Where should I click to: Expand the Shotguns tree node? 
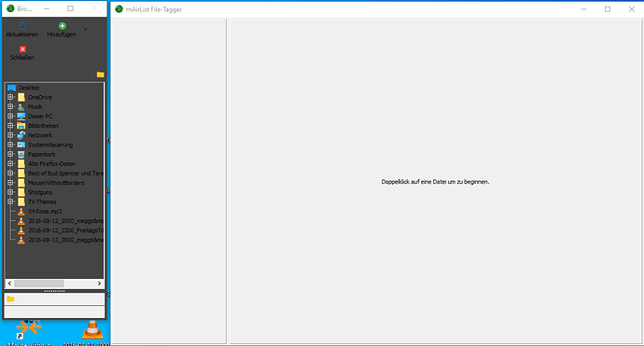pyautogui.click(x=10, y=192)
